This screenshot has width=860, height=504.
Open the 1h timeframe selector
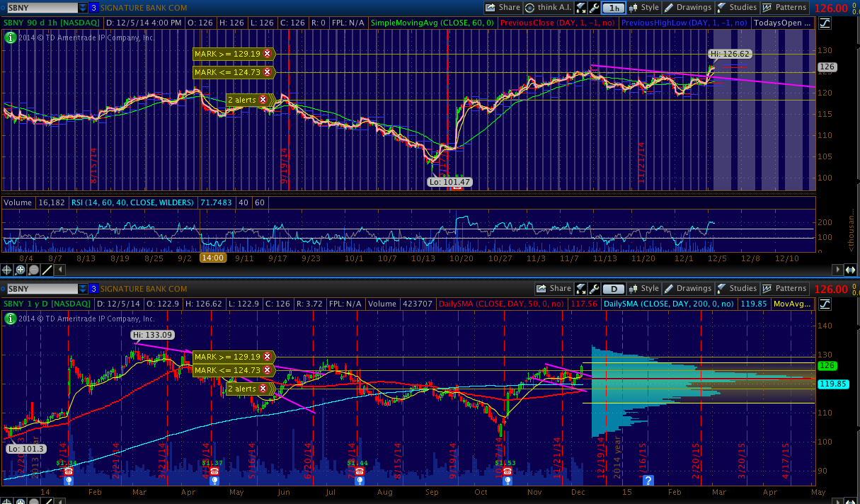[x=614, y=8]
